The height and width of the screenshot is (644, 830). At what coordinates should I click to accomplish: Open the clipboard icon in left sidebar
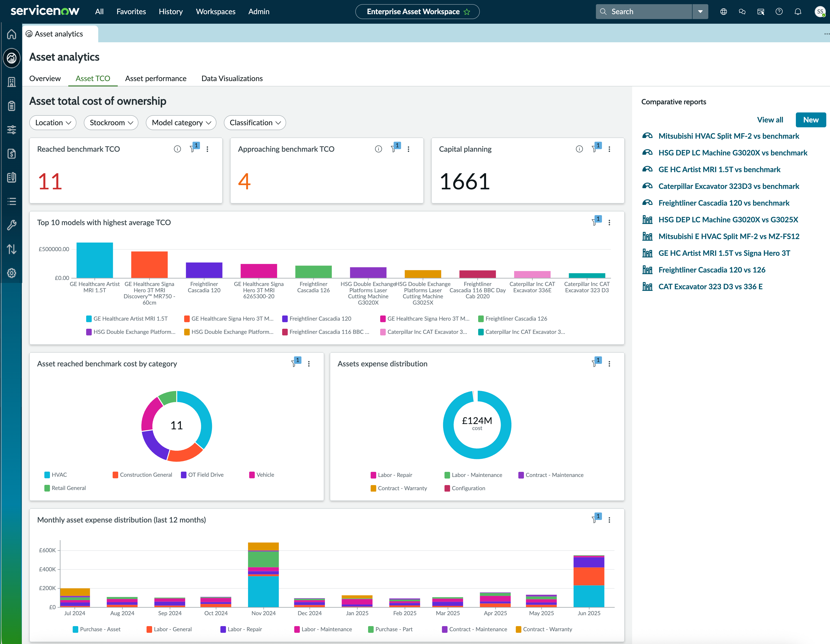point(11,106)
